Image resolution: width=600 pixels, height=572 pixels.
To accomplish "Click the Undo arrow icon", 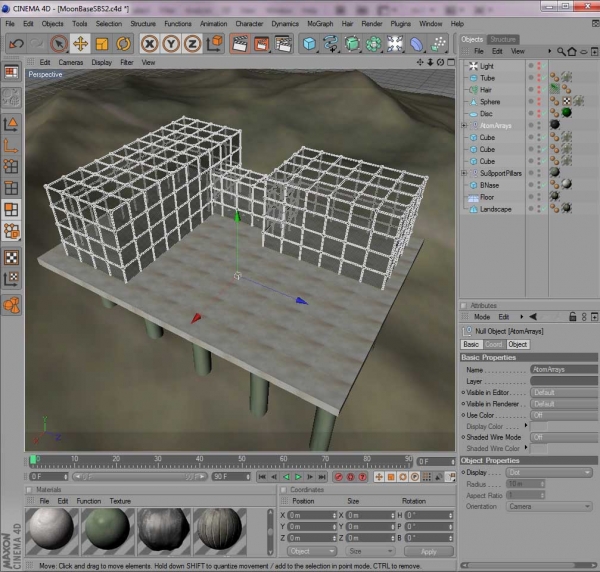I will click(x=16, y=44).
